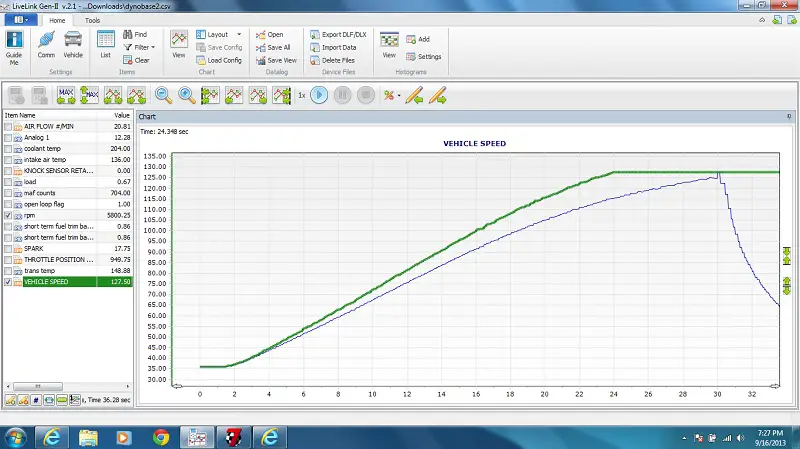
Task: Click Save All in the Datalog group
Action: (273, 47)
